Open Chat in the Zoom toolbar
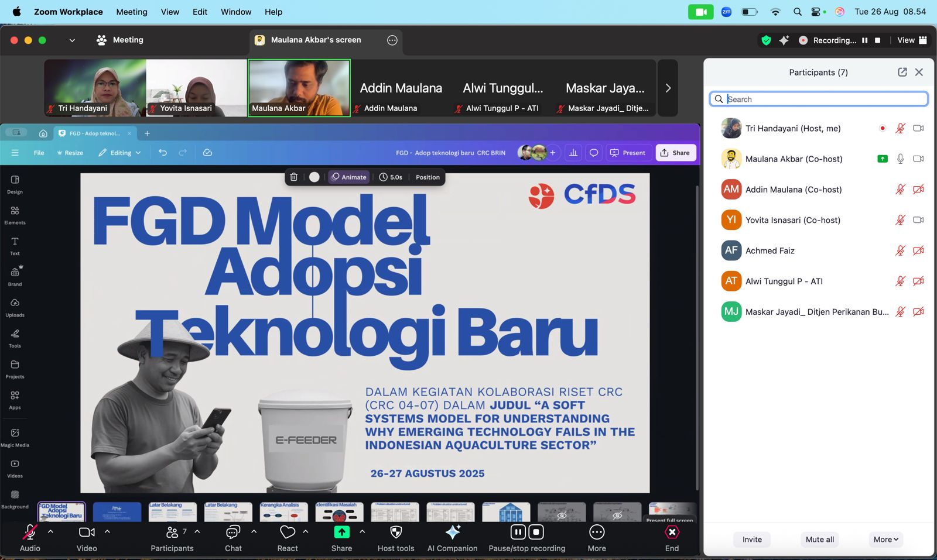The height and width of the screenshot is (560, 937). [x=233, y=538]
